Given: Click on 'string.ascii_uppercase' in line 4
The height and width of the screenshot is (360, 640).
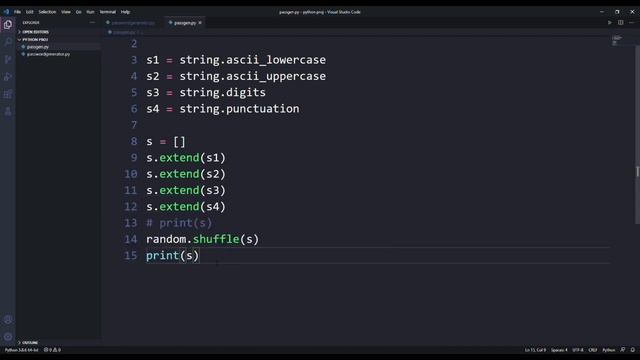Looking at the screenshot, I should (x=253, y=76).
